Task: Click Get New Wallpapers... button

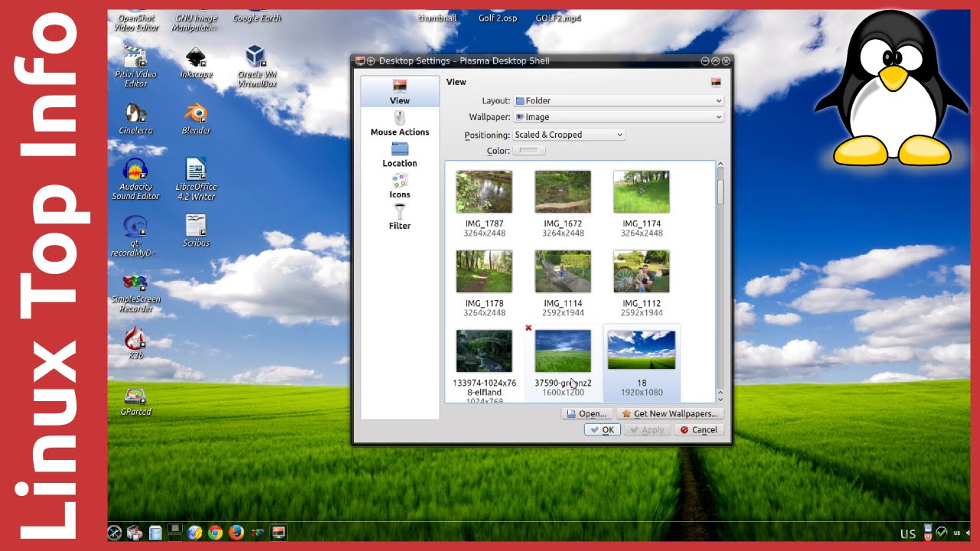Action: 670,413
